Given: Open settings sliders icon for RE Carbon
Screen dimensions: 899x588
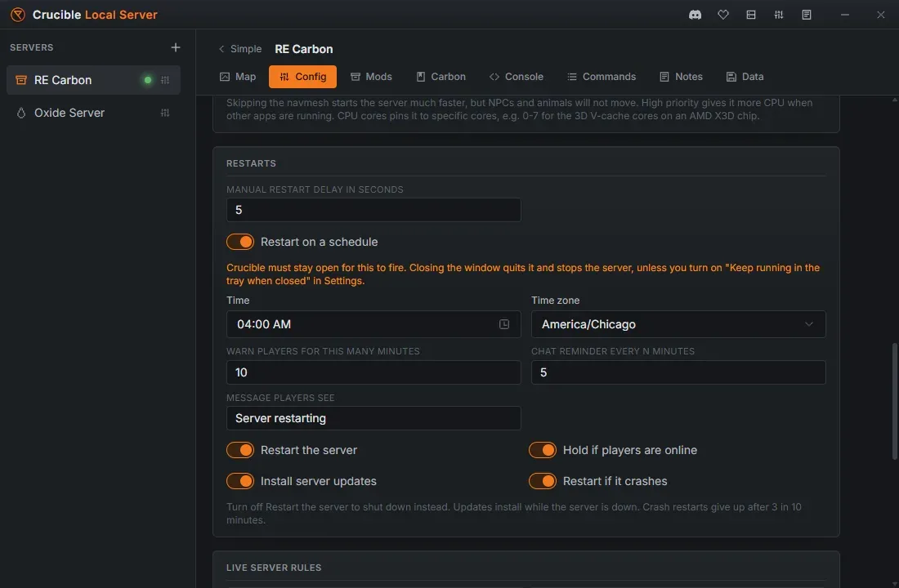Looking at the screenshot, I should pyautogui.click(x=165, y=80).
